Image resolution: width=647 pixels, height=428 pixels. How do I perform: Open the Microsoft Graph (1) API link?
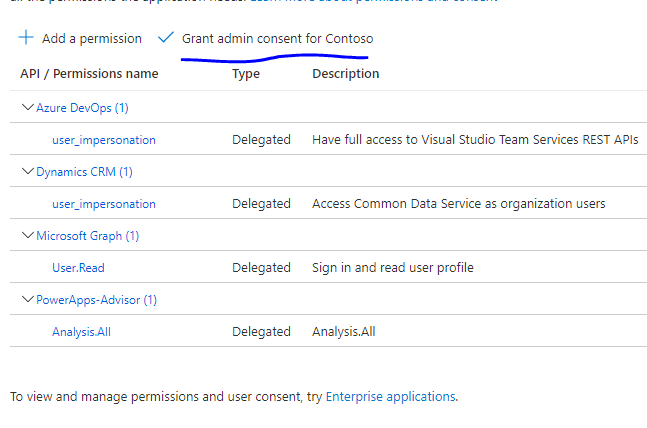[x=87, y=236]
